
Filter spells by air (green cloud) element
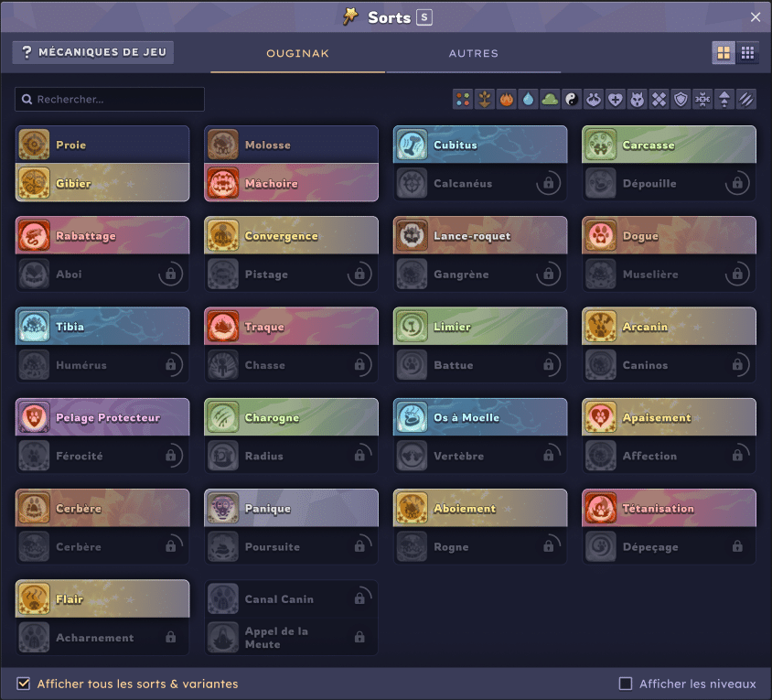(x=550, y=100)
